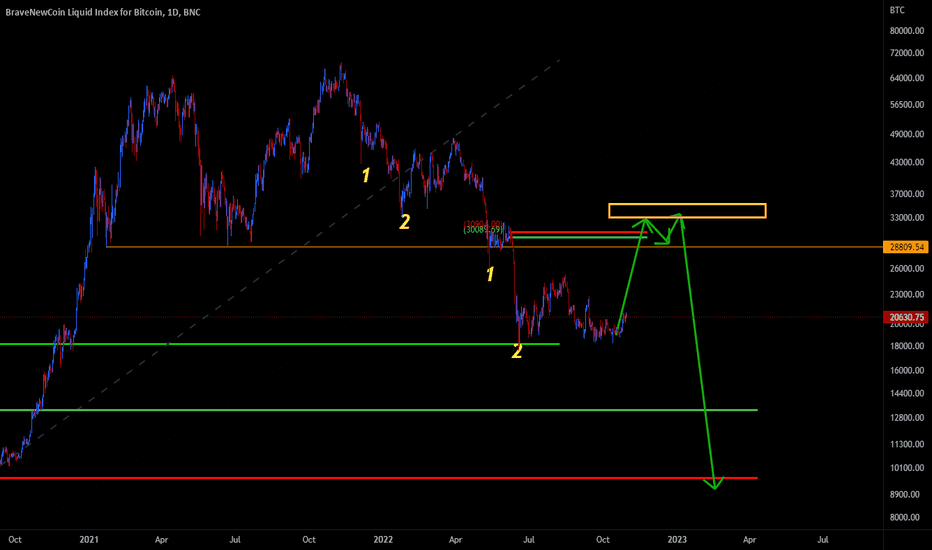The image size is (932, 550).
Task: Click the 8900.00 price axis label
Action: (x=905, y=495)
